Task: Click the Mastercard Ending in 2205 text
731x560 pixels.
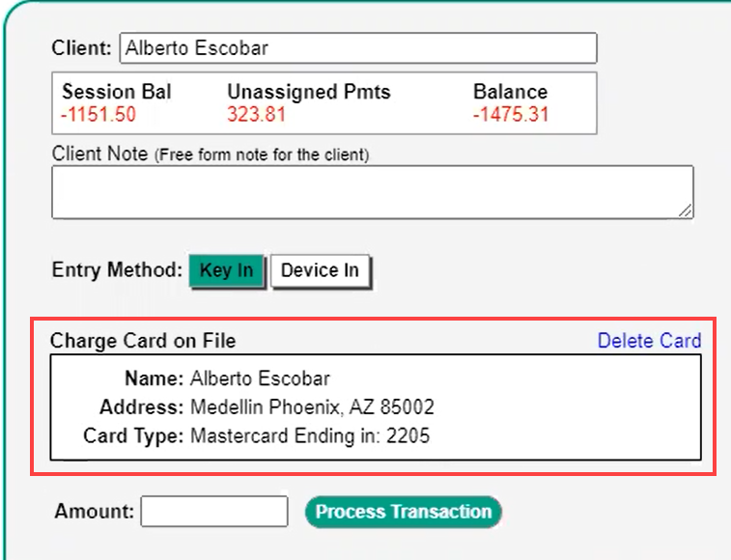Action: [310, 436]
